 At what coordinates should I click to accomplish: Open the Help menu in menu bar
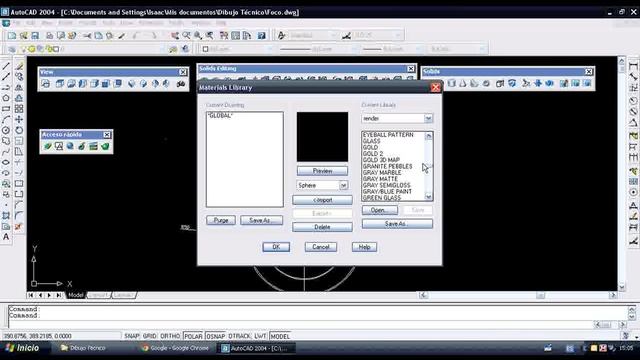[221, 23]
